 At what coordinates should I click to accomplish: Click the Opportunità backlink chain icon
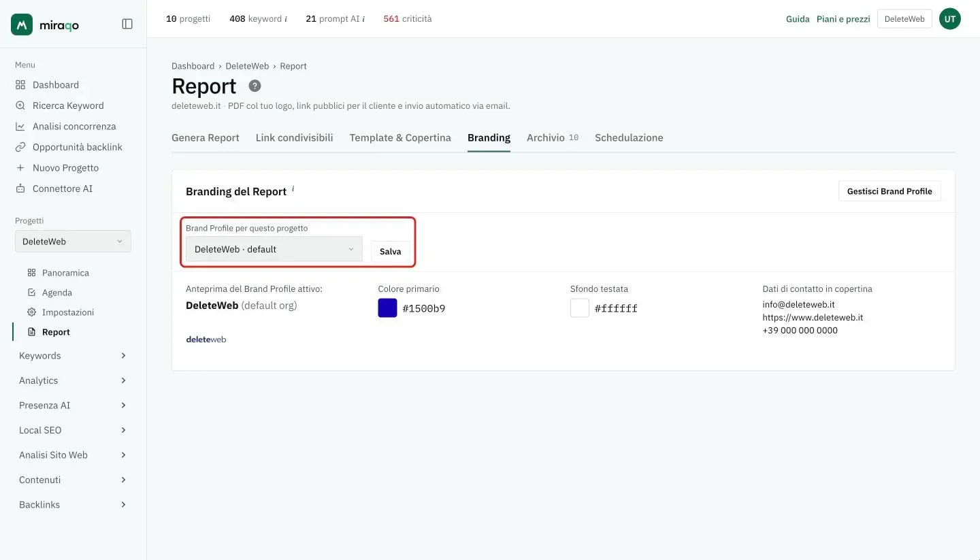(20, 147)
